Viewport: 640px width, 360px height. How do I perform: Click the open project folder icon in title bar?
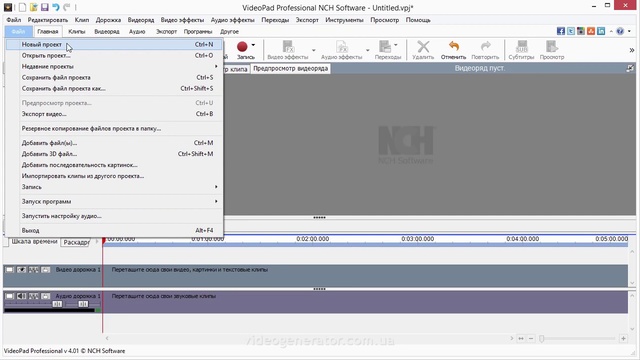coord(33,7)
